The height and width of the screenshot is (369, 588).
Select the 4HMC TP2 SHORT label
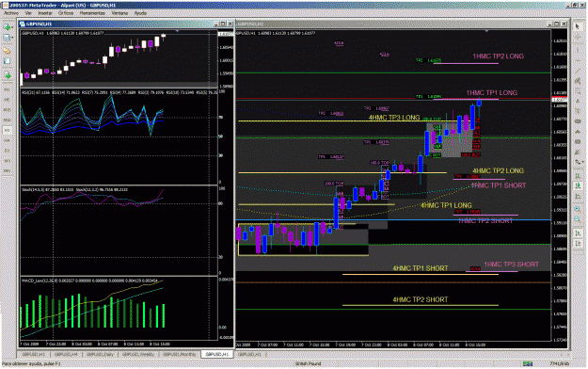[x=420, y=299]
